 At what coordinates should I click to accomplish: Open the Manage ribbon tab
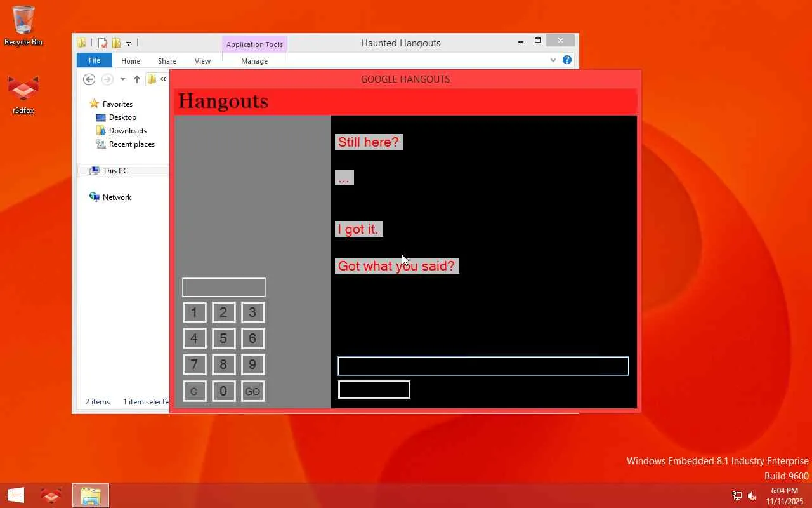(254, 61)
